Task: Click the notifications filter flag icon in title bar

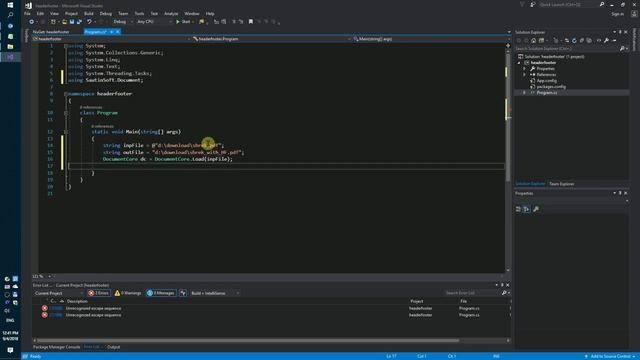Action: [x=522, y=4]
